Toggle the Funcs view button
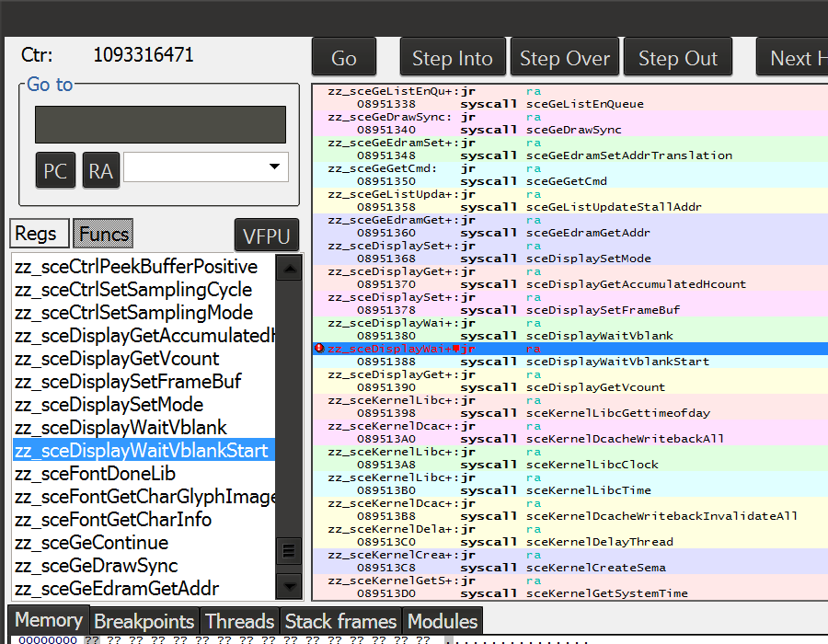Screen dimensions: 828x644 103,235
